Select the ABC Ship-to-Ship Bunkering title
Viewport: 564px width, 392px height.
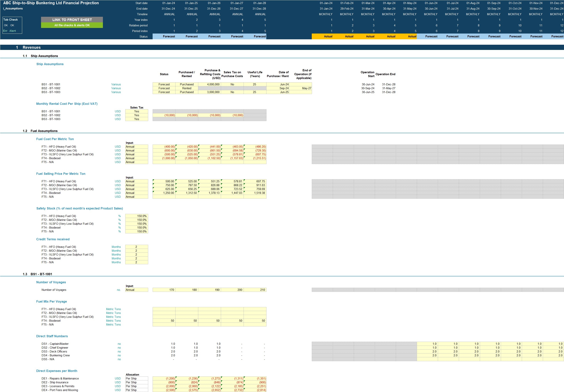(51, 3)
